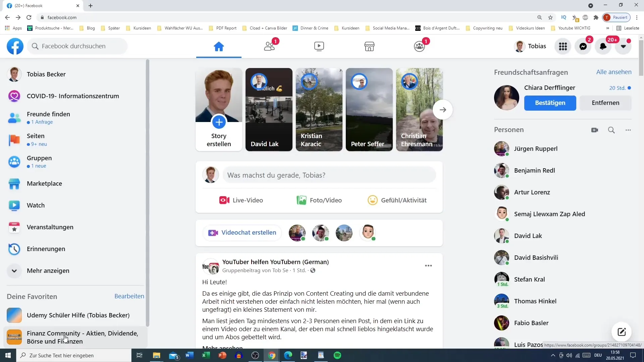Open Freunde finden in sidebar
The image size is (644, 362).
pos(75,118)
